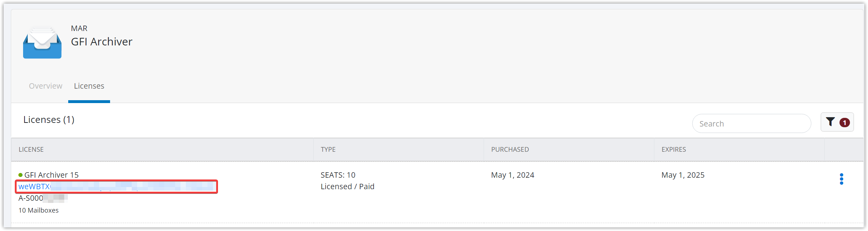Click the PURCHASED column header
The image size is (868, 231).
[510, 150]
